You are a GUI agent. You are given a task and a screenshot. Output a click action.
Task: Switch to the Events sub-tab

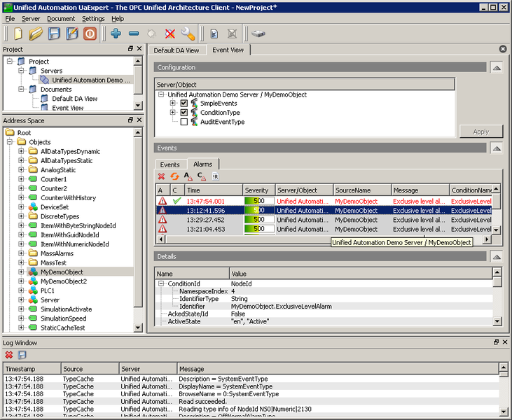tap(169, 164)
